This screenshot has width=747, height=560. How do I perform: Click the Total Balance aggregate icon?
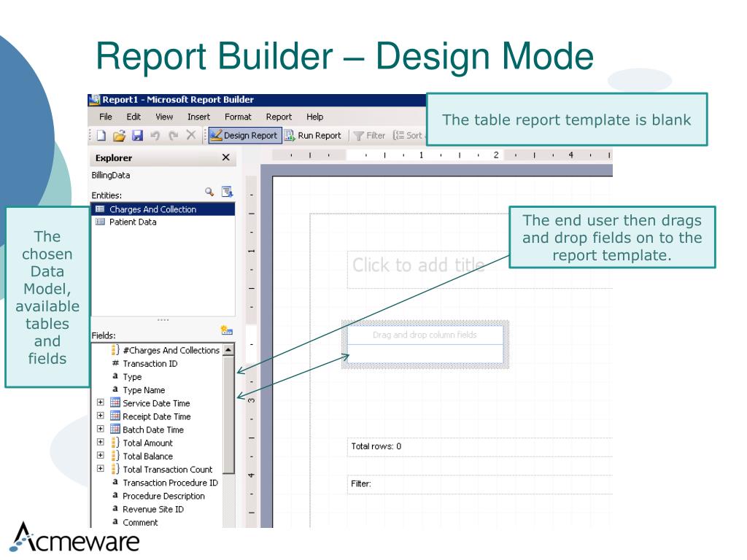(x=115, y=456)
